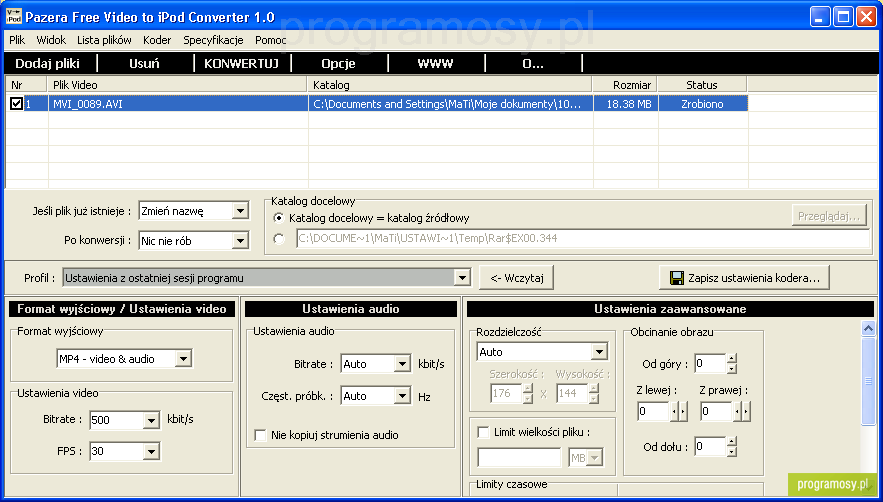Click the Szerokość 176 field
Viewport: 883px width, 502px height.
[x=506, y=393]
